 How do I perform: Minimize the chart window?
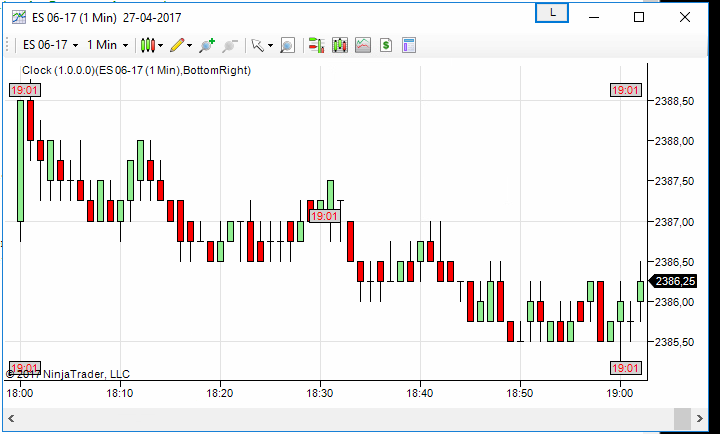click(594, 17)
